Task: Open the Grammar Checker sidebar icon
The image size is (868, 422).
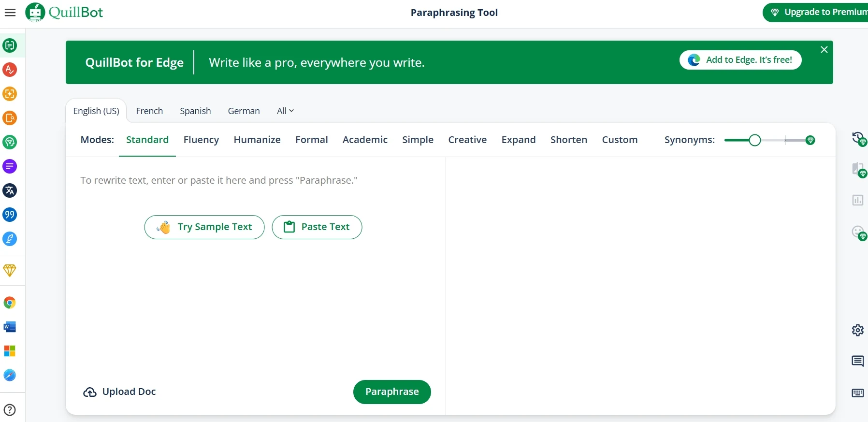Action: coord(10,70)
